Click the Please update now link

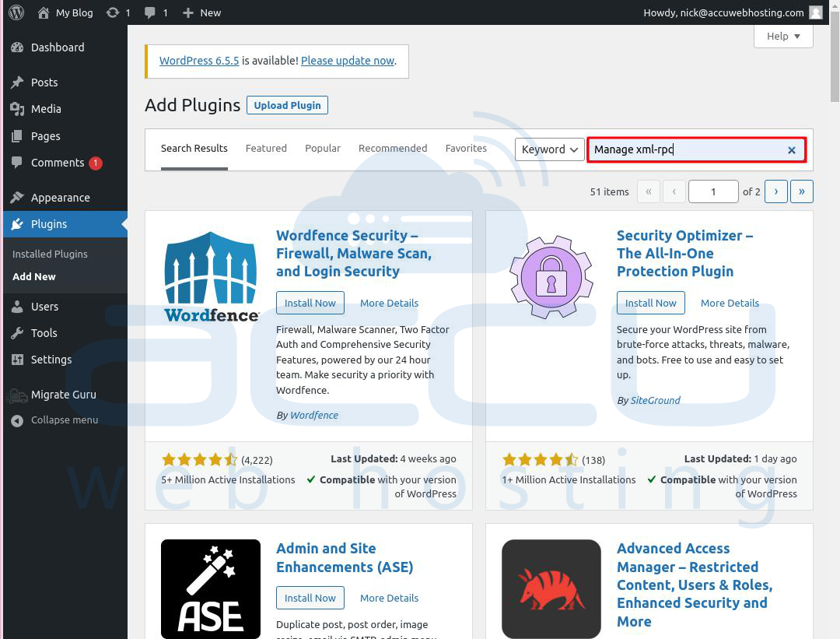coord(348,61)
